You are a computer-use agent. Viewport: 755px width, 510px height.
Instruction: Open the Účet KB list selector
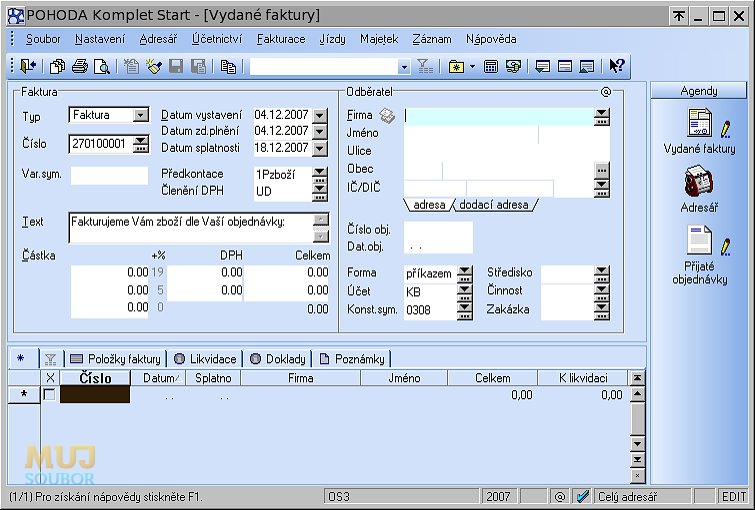pos(465,292)
